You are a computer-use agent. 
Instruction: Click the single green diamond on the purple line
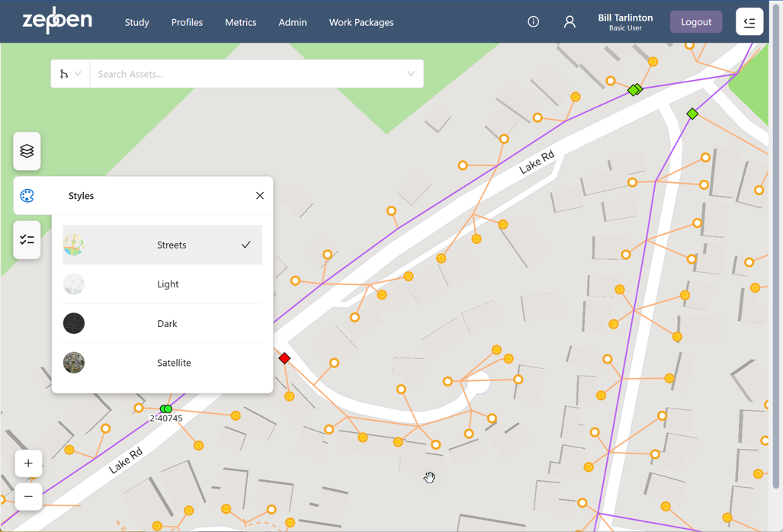(x=692, y=114)
